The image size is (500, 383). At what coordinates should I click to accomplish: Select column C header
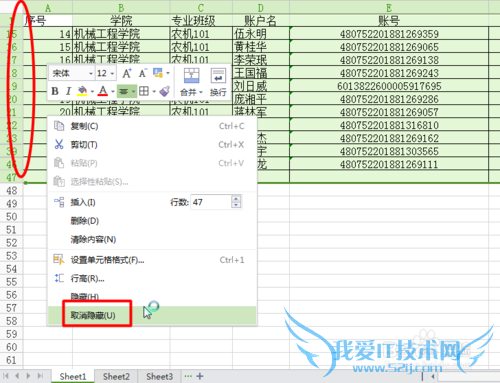[201, 7]
